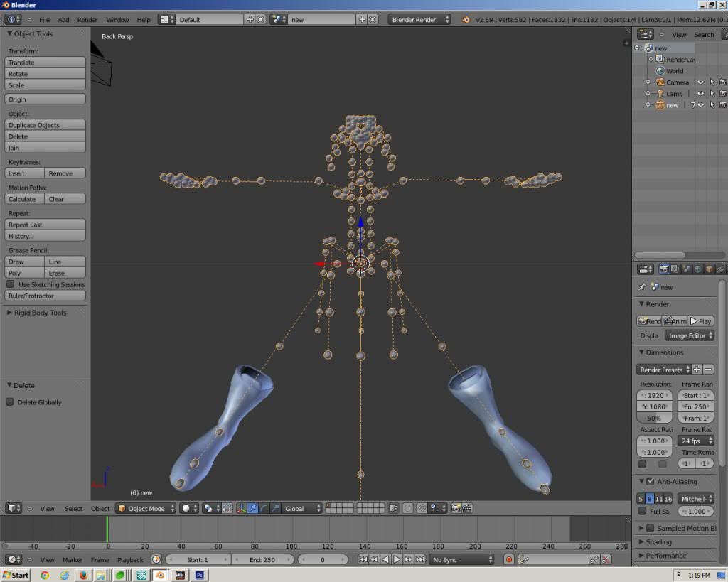Viewport: 728px width, 582px height.
Task: Enable the Delete Globally checkbox
Action: point(10,402)
